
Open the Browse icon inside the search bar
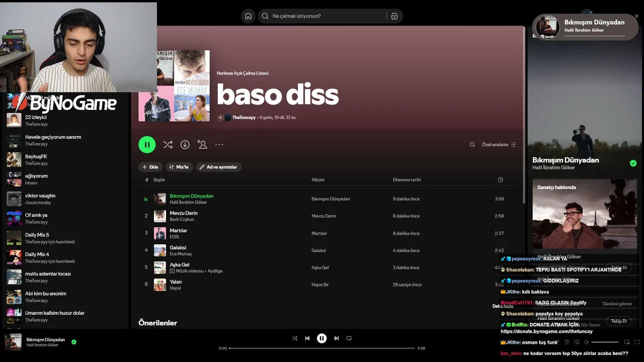394,16
